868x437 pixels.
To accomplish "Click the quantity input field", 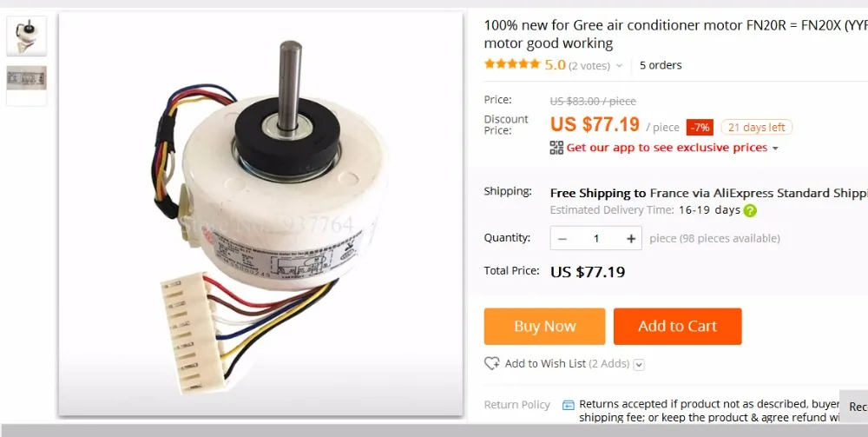I will pos(596,238).
